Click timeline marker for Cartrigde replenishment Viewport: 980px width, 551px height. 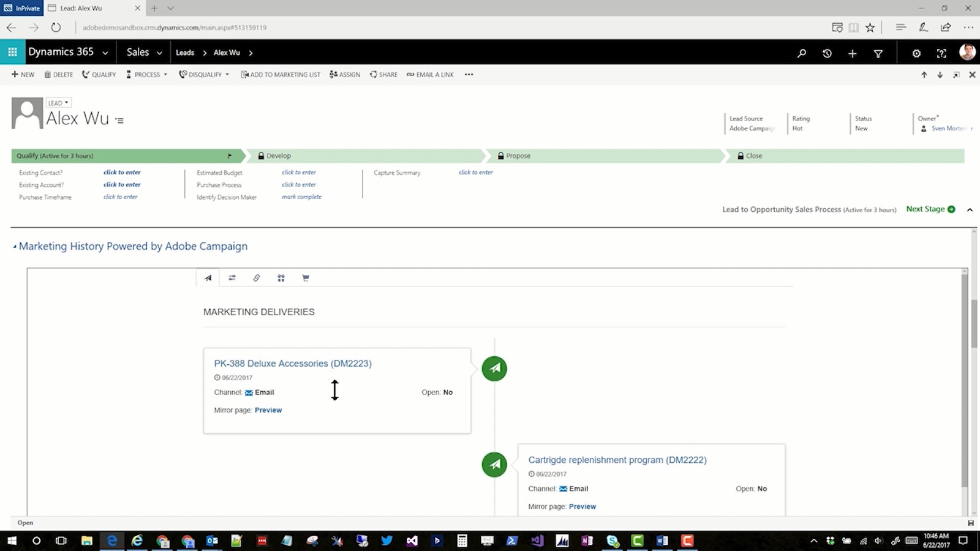494,465
